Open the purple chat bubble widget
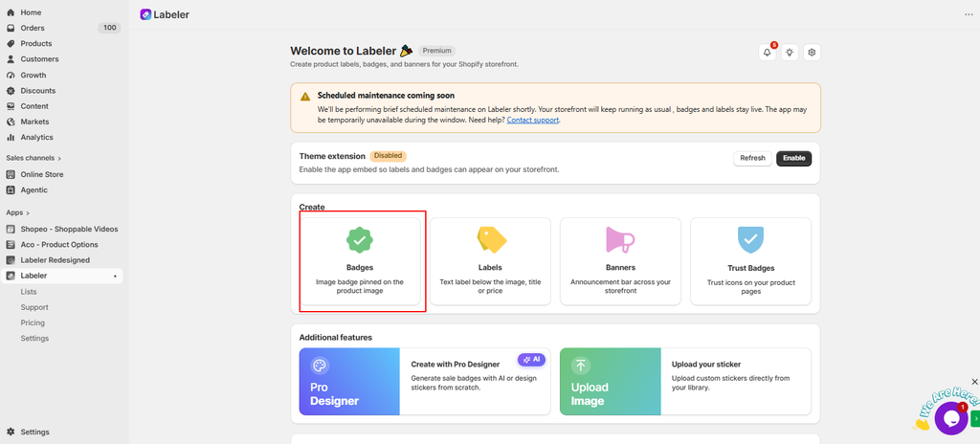The height and width of the screenshot is (444, 980). point(950,418)
